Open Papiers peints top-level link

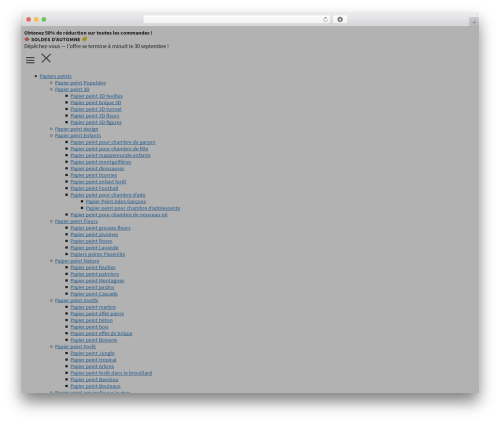click(x=55, y=76)
